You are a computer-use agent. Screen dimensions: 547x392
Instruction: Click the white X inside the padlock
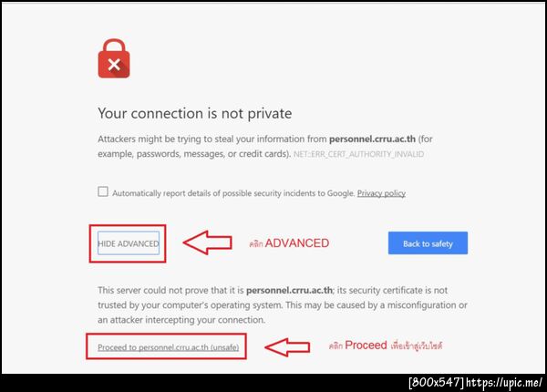[x=114, y=66]
